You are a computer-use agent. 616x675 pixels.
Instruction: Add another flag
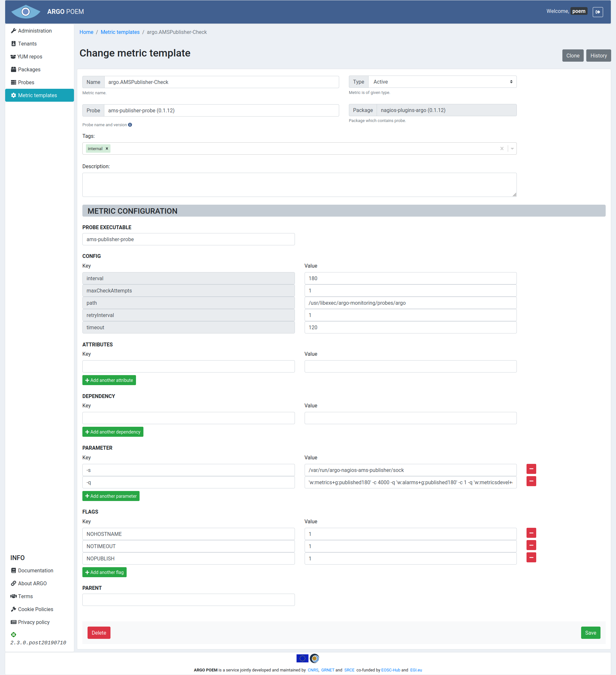tap(105, 572)
